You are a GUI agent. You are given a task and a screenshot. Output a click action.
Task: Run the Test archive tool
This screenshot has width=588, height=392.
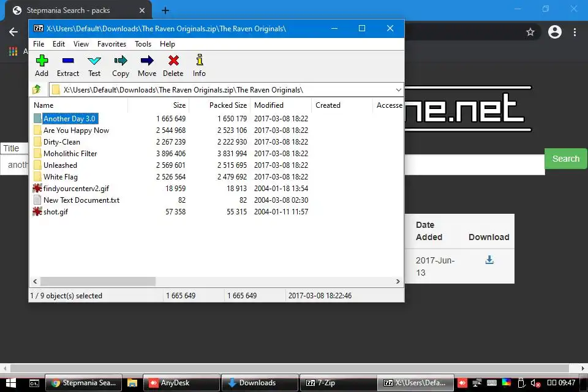(x=94, y=61)
